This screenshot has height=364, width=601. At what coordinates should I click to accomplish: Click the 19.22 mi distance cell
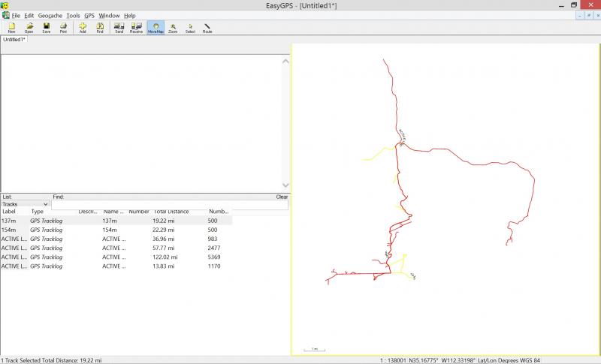coord(163,221)
